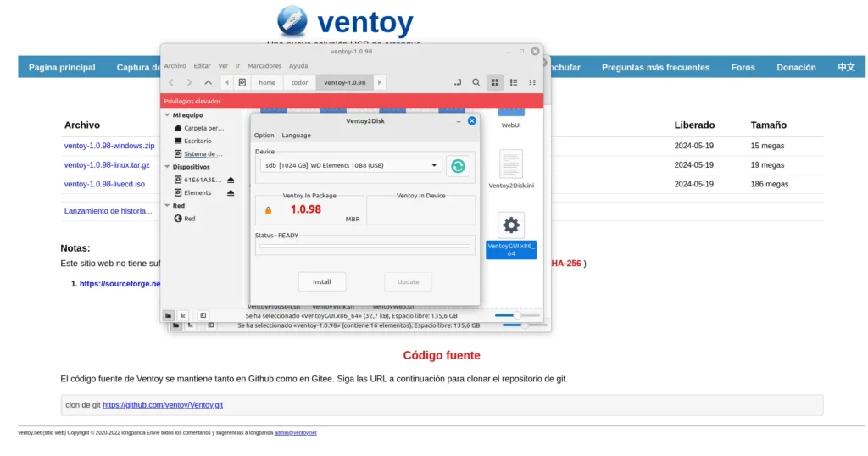
Task: Collapse the Red section header
Action: point(167,205)
